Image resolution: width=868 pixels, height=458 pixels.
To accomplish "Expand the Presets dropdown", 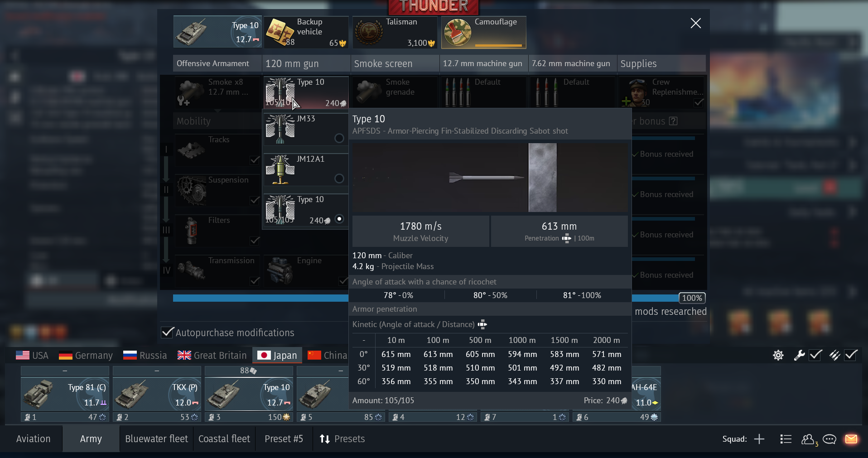I will click(x=342, y=439).
